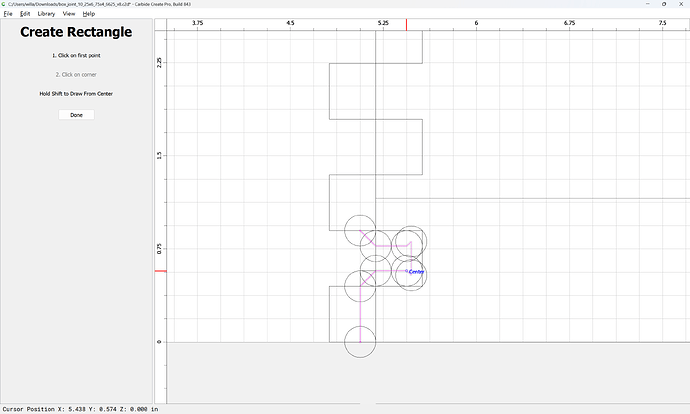The height and width of the screenshot is (414, 690).
Task: Open the File menu
Action: (x=8, y=14)
